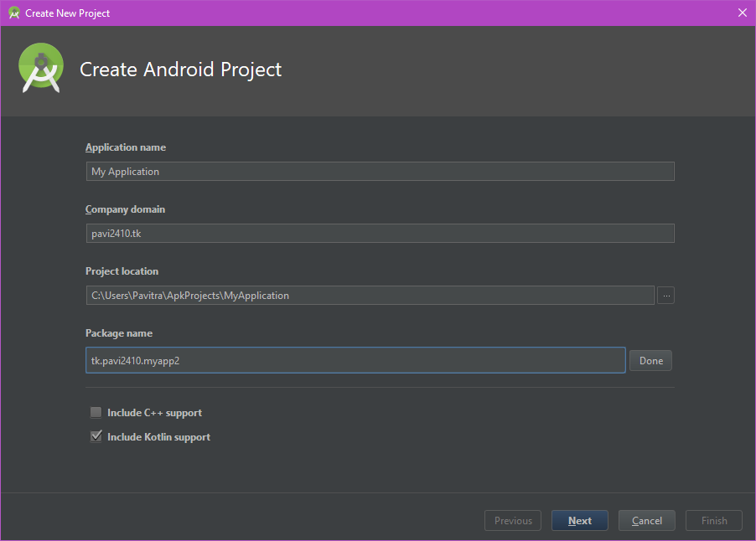
Task: Click the "Application name" label
Action: [126, 147]
